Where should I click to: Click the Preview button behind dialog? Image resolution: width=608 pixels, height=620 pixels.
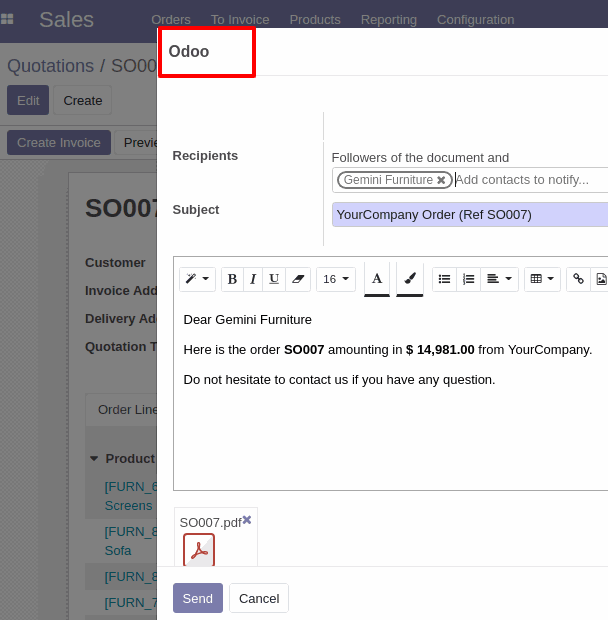pyautogui.click(x=136, y=142)
